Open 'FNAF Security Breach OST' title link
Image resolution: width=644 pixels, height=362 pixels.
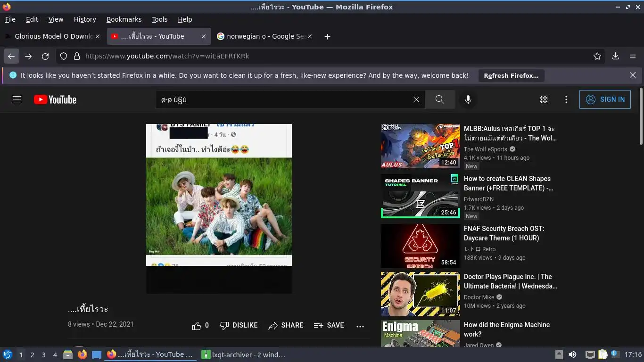(504, 233)
